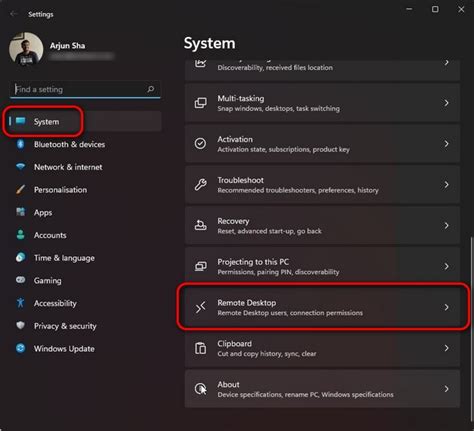Click the Multi-tasking windows icon
Image resolution: width=474 pixels, height=431 pixels.
click(200, 103)
